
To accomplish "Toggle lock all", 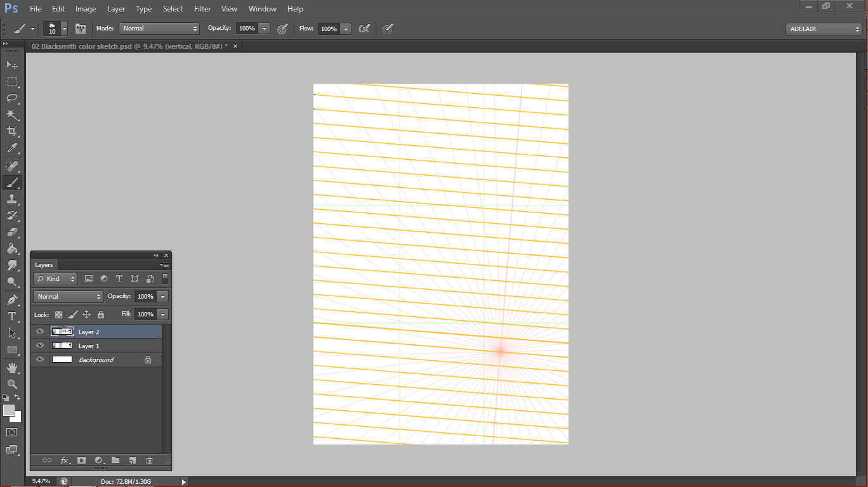I will point(100,315).
